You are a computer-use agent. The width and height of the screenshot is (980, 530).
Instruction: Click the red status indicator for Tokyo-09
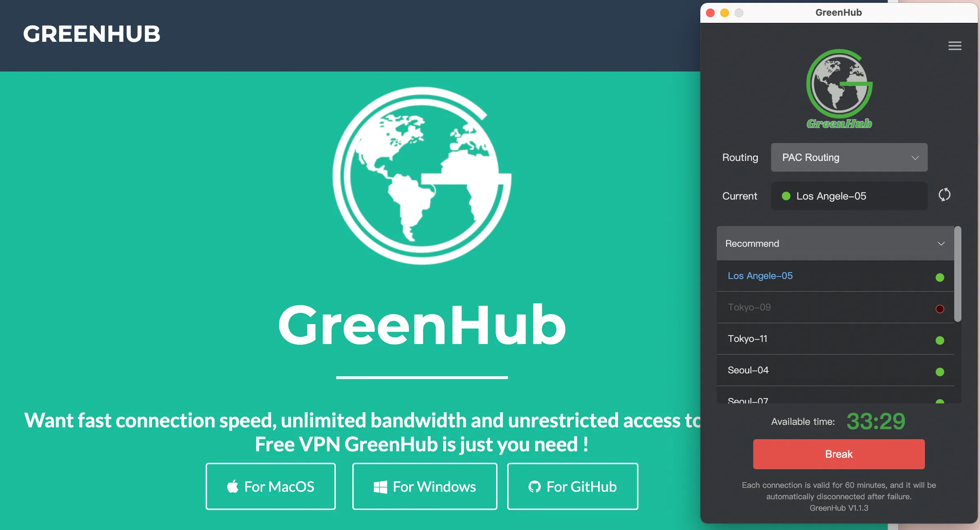pos(940,309)
